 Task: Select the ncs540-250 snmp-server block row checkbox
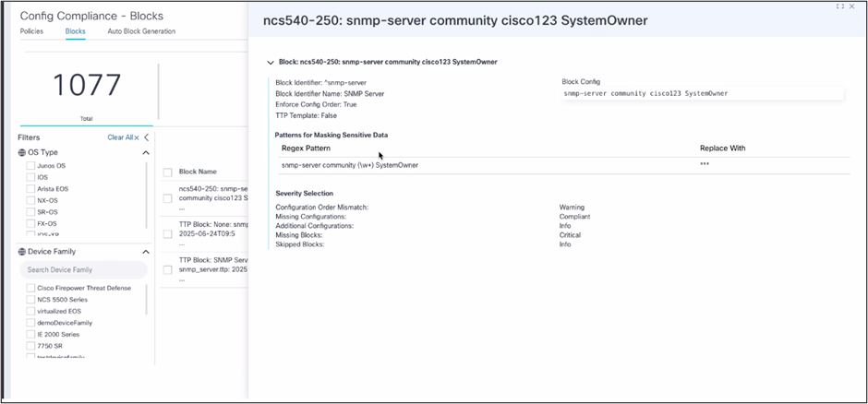[x=167, y=198]
